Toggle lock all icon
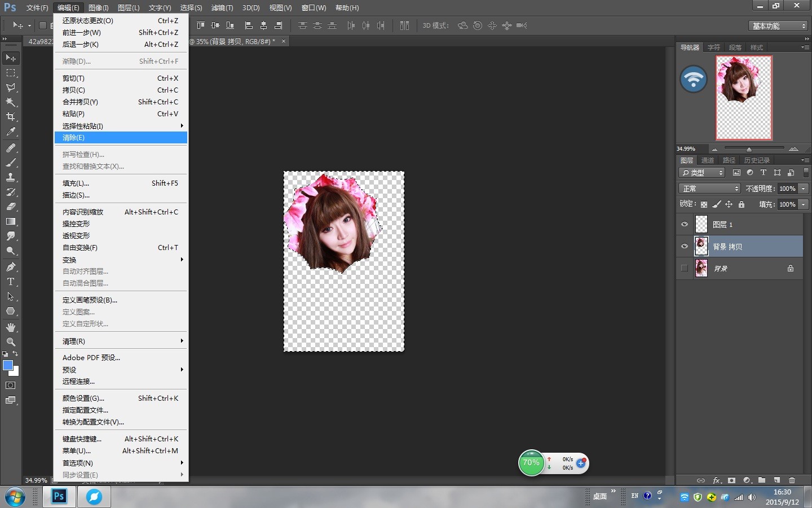The image size is (812, 508). (742, 204)
